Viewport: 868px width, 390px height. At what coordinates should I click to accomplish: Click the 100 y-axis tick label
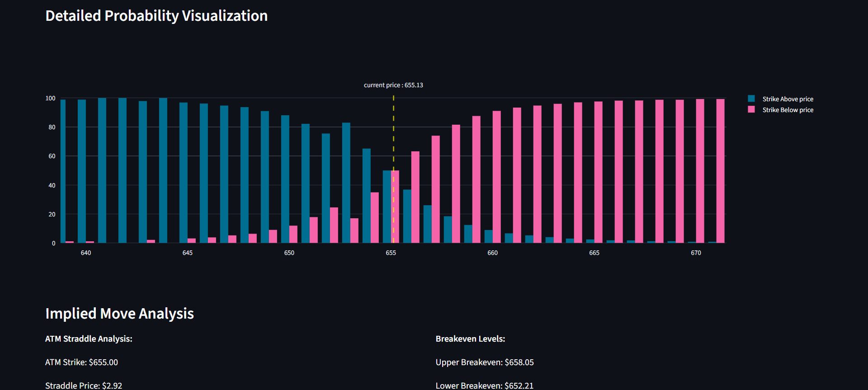(50, 99)
